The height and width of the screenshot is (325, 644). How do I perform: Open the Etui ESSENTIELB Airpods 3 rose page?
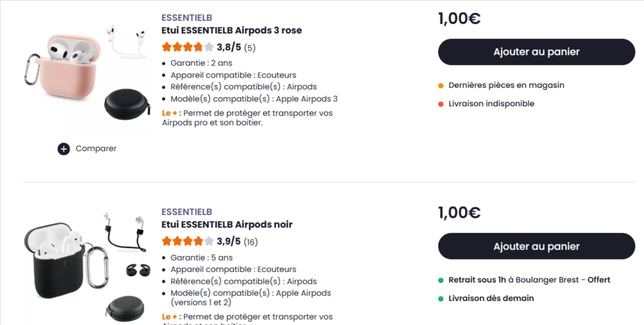[232, 30]
